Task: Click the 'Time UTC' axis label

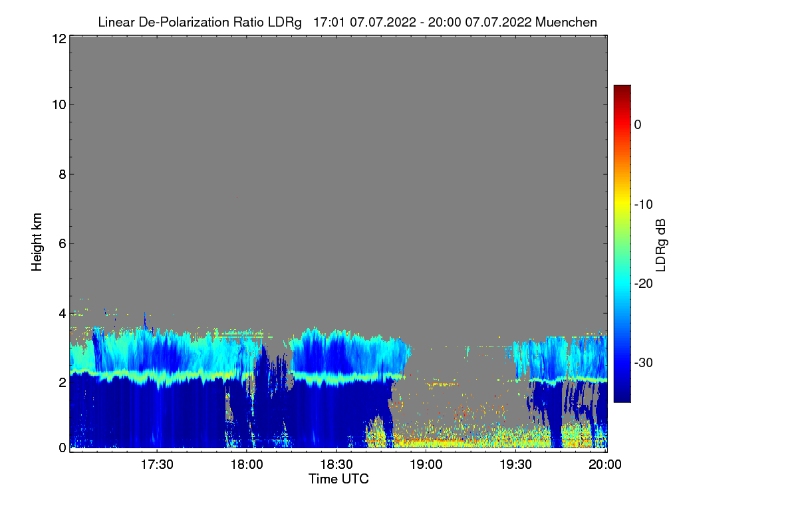Action: pyautogui.click(x=338, y=479)
